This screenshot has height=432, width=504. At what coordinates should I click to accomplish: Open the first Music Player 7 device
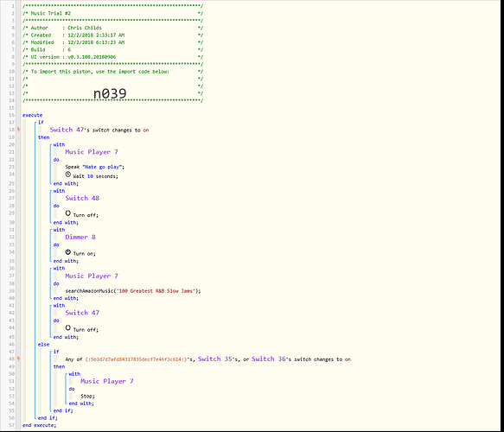(x=92, y=152)
